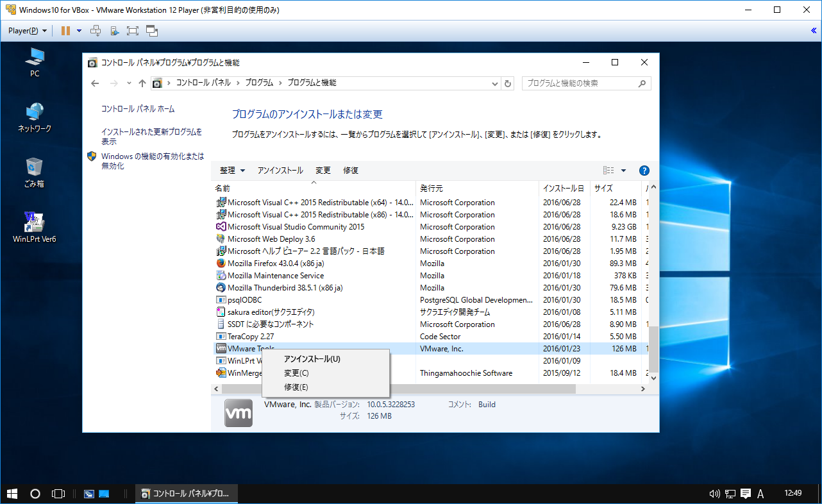Click 修復 in the toolbar
The width and height of the screenshot is (822, 504).
(x=351, y=171)
